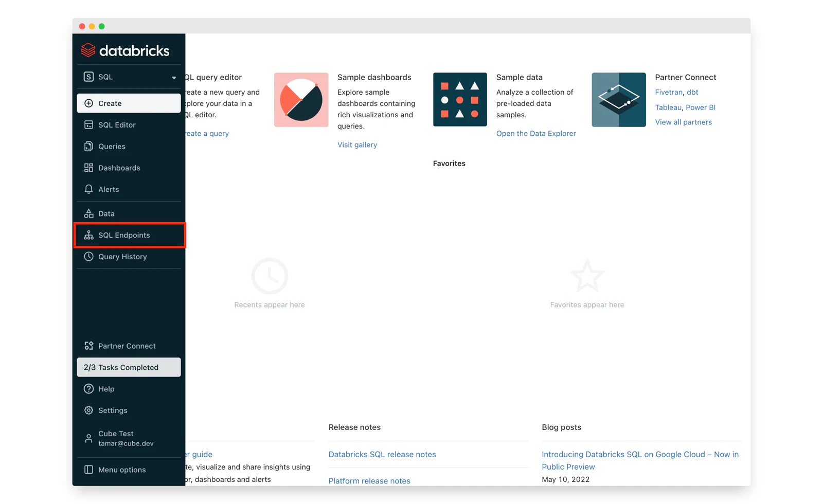The width and height of the screenshot is (823, 504).
Task: Click the user profile icon
Action: 88,439
